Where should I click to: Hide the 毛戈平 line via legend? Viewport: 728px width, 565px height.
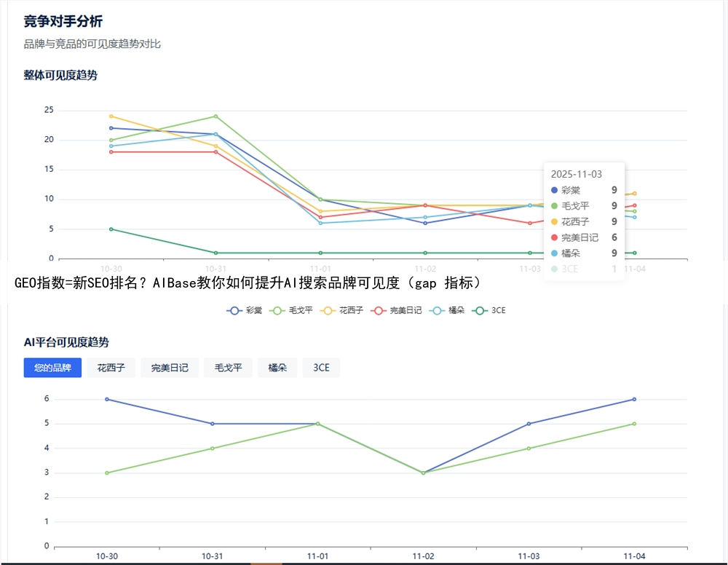[x=291, y=310]
